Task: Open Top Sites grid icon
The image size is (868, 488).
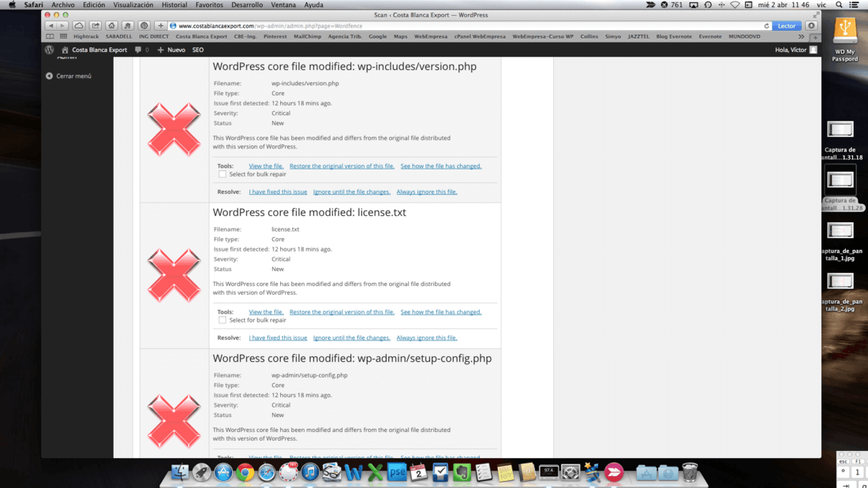Action: pyautogui.click(x=64, y=36)
